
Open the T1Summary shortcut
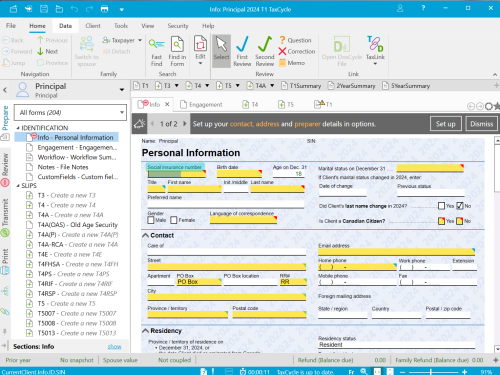coord(301,86)
